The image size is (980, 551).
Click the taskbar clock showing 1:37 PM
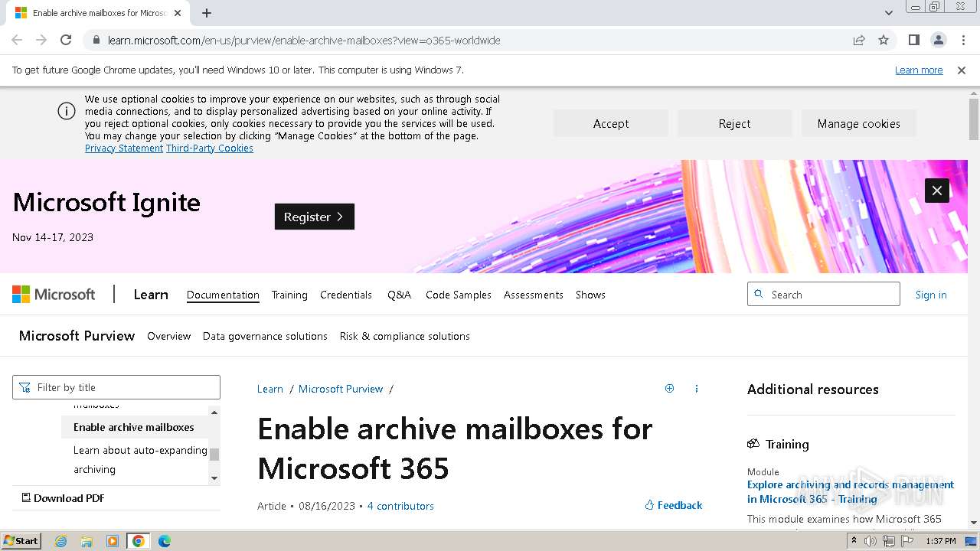point(940,541)
